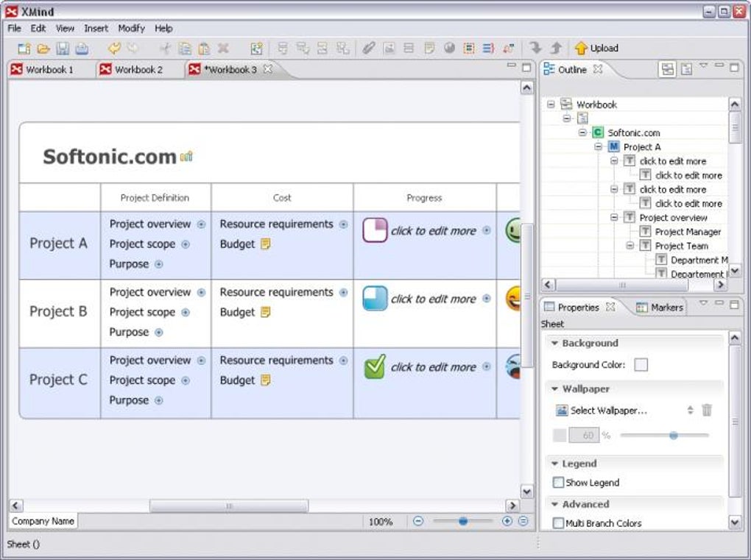Collapse the Project Team node in Outline

tap(630, 246)
